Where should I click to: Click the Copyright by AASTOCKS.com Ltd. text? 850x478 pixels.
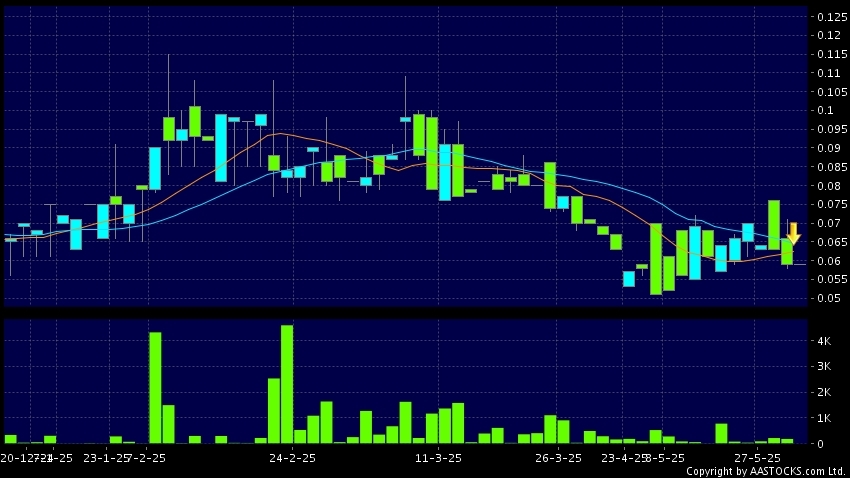[766, 471]
